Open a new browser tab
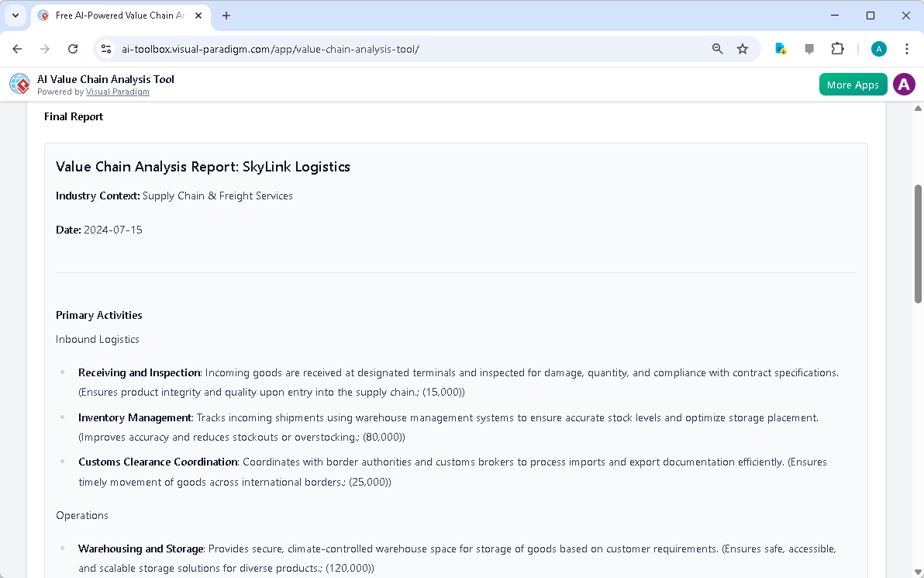The width and height of the screenshot is (924, 578). [x=226, y=16]
